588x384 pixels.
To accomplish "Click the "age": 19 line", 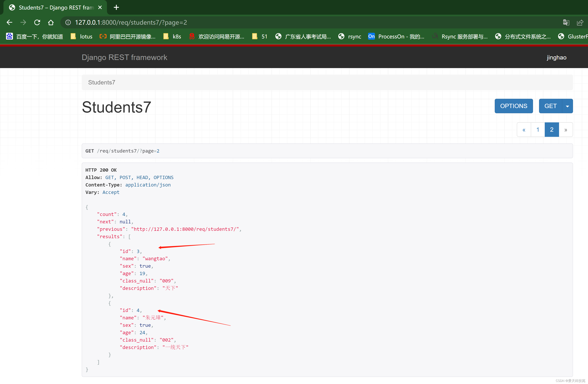I will [x=133, y=273].
